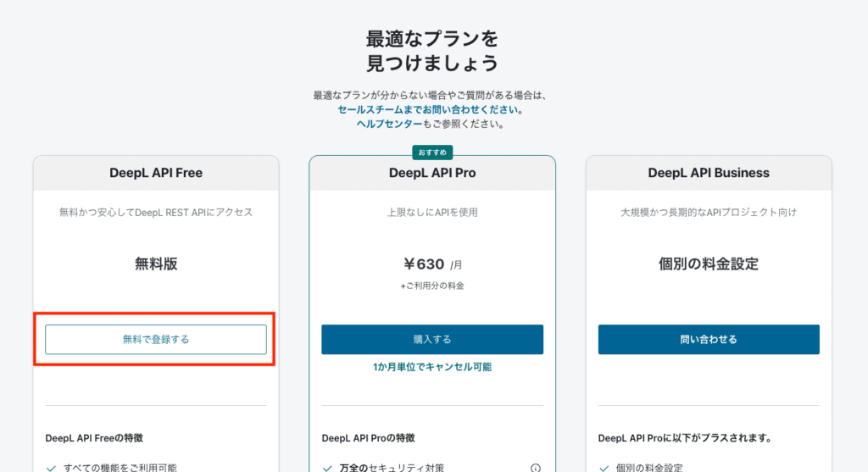Select the DeepL API Business card header
The height and width of the screenshot is (472, 868).
tap(709, 173)
